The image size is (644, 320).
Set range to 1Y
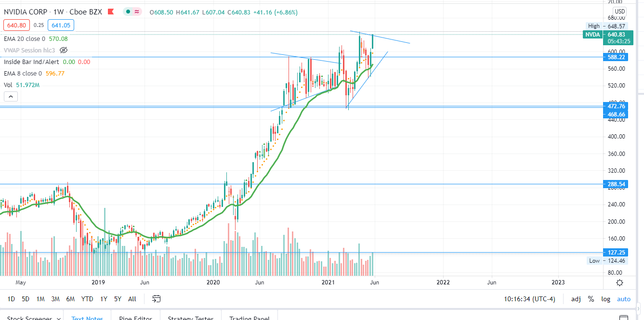[x=104, y=299]
